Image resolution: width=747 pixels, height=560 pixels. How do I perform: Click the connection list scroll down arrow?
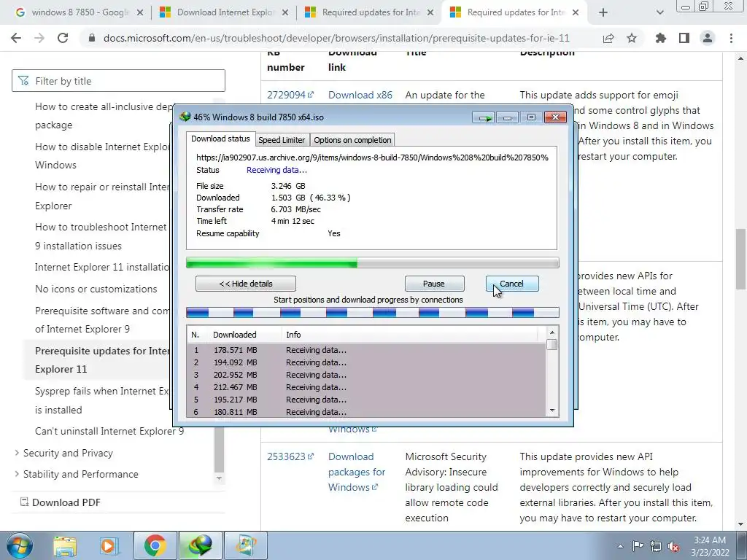coord(552,411)
